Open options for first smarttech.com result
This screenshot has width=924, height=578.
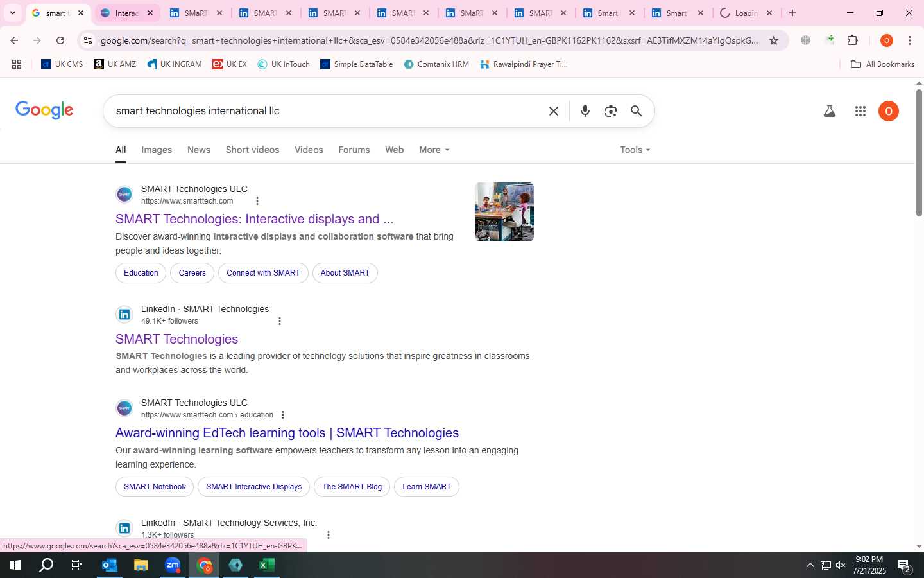257,201
